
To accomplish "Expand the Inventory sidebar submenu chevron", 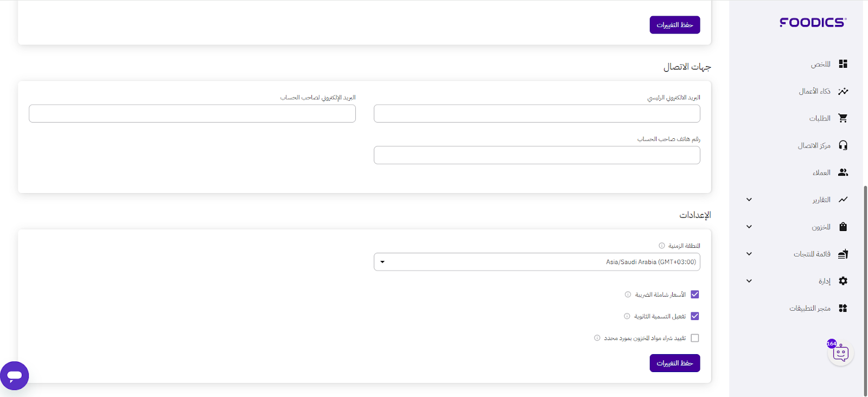I will 749,227.
